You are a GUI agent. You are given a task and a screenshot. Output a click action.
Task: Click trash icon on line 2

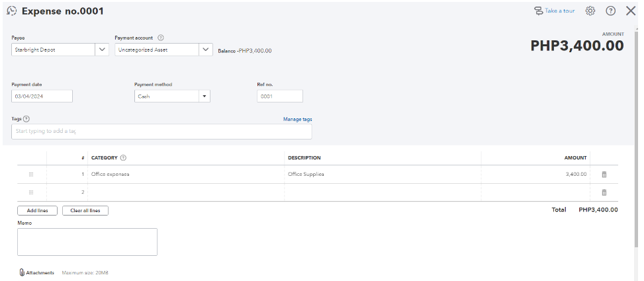(604, 192)
